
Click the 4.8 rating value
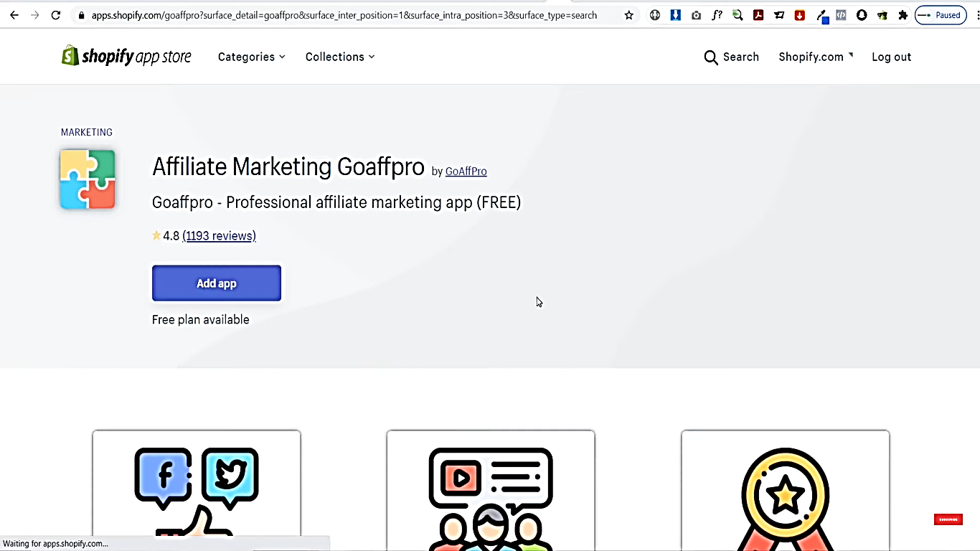click(x=171, y=235)
